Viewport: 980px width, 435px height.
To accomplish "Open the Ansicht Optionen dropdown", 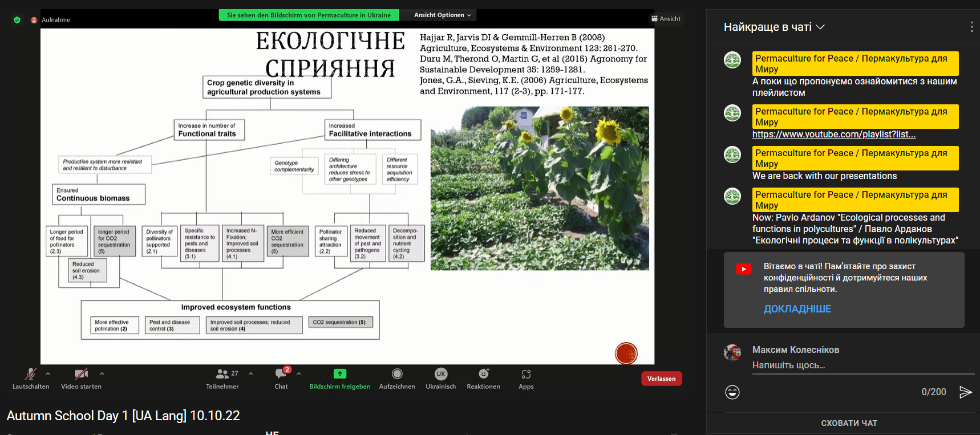I will tap(442, 15).
